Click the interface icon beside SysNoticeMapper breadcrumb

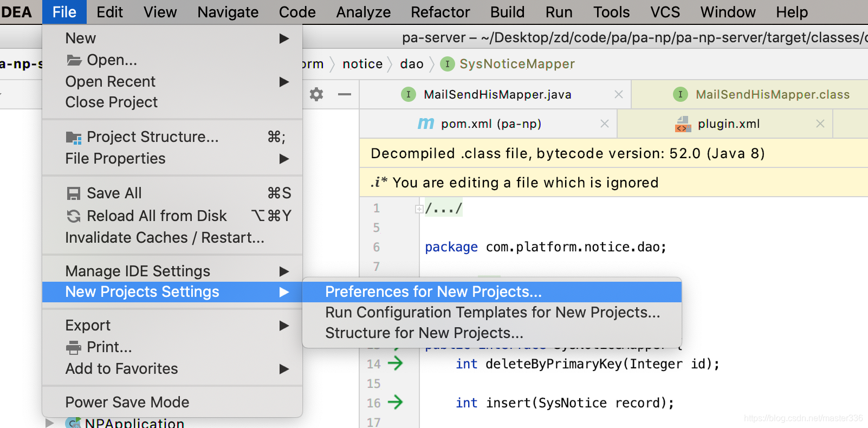[447, 64]
